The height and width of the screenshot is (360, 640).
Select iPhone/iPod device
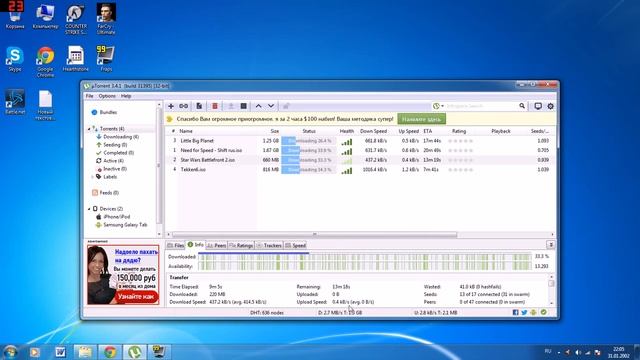point(116,217)
